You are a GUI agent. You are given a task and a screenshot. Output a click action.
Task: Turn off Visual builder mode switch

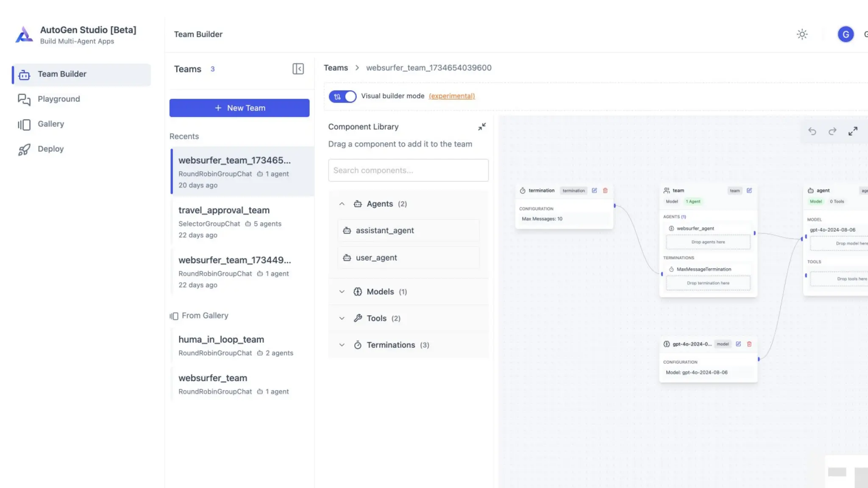(x=342, y=97)
